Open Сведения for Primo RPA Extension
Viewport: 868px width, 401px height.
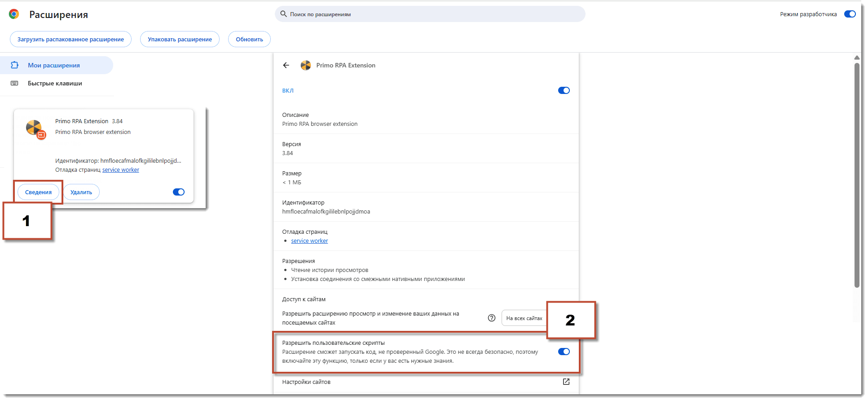click(x=38, y=192)
